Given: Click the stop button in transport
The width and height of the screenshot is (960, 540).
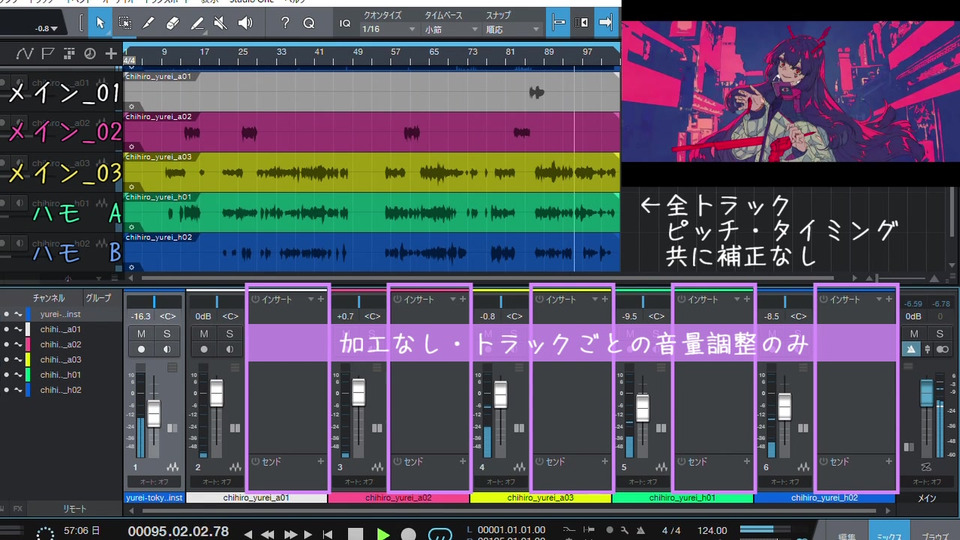Looking at the screenshot, I should pyautogui.click(x=355, y=534).
